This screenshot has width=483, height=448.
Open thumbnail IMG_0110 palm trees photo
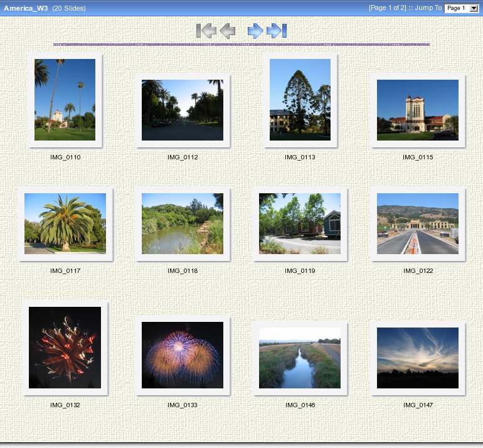click(x=65, y=100)
